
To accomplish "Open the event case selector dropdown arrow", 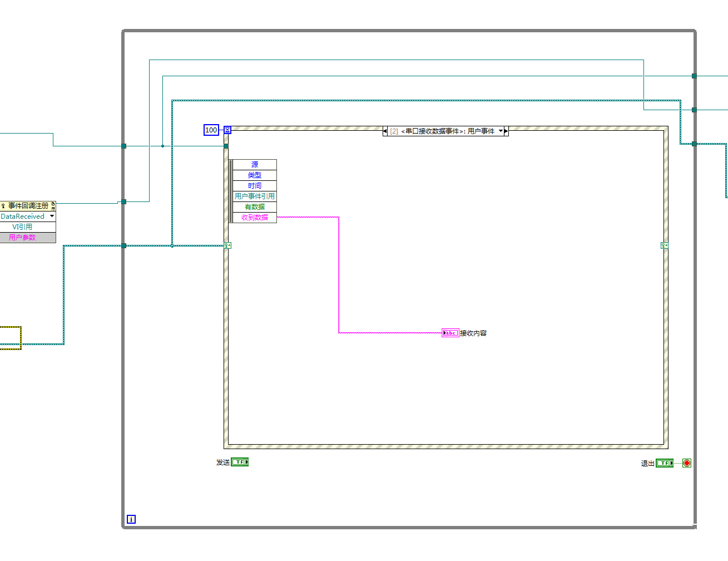I will point(501,131).
